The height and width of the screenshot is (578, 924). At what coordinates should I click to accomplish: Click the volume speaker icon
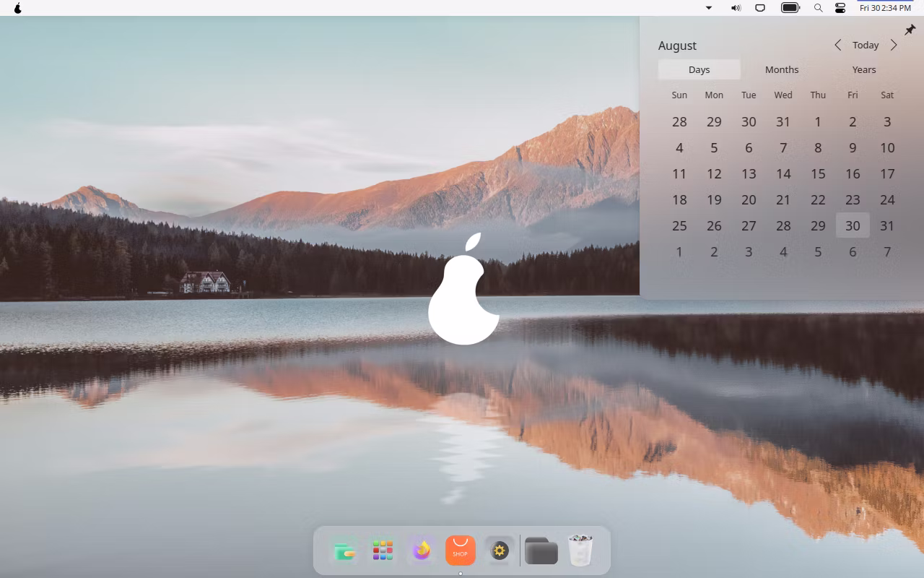736,8
